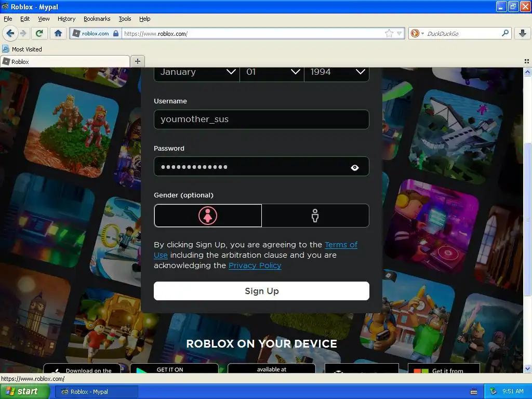The image size is (532, 399).
Task: Click the Get it from Microsoft badge
Action: click(444, 368)
